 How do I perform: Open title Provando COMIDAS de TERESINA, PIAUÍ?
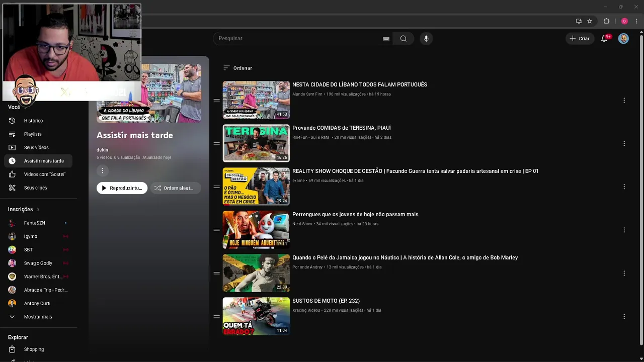[x=342, y=128]
